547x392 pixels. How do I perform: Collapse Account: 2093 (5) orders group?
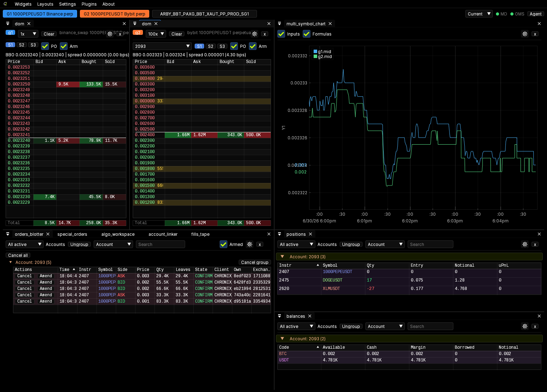point(11,262)
